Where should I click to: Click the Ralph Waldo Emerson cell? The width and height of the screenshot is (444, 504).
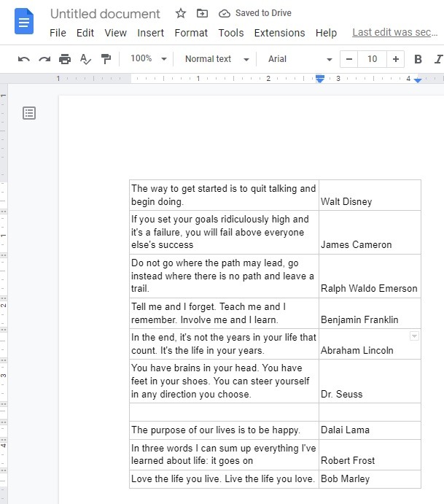(370, 276)
